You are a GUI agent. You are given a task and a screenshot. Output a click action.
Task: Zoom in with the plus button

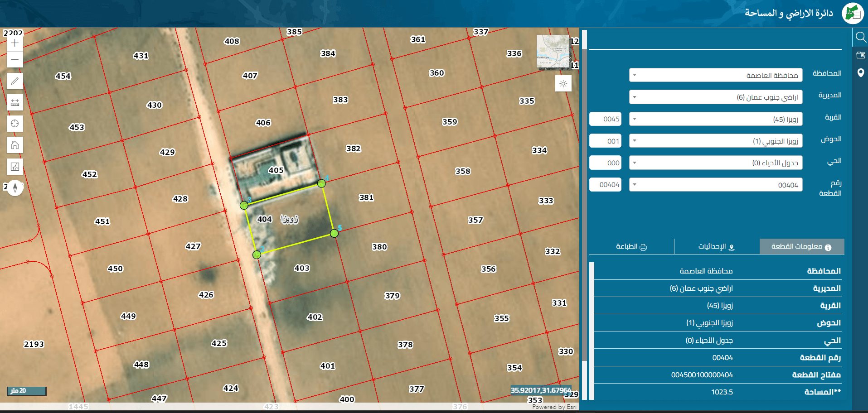15,43
